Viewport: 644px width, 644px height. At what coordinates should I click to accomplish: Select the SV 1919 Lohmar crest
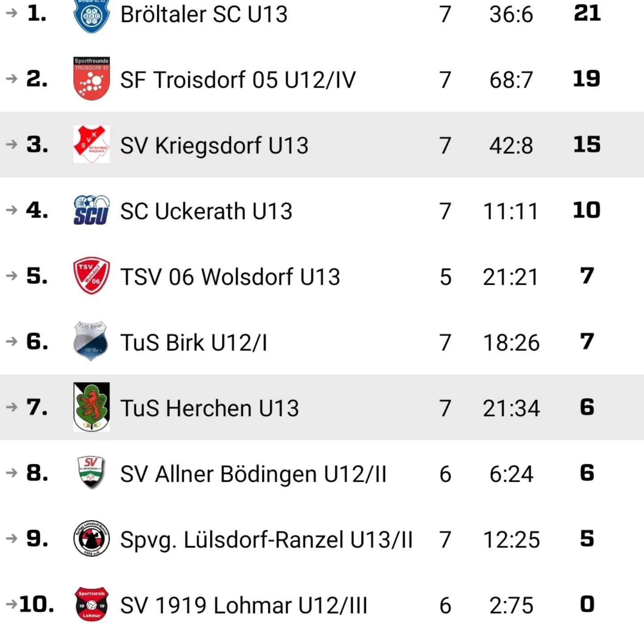91,604
